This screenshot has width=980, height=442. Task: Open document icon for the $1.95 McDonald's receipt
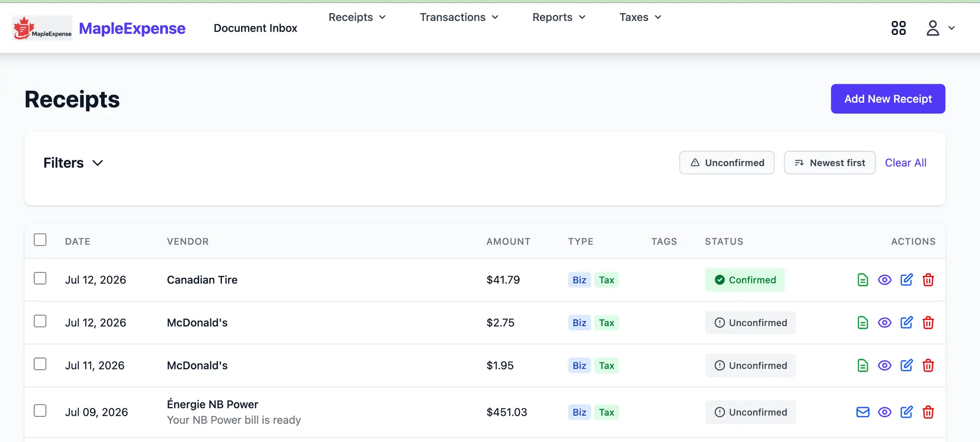pyautogui.click(x=862, y=365)
